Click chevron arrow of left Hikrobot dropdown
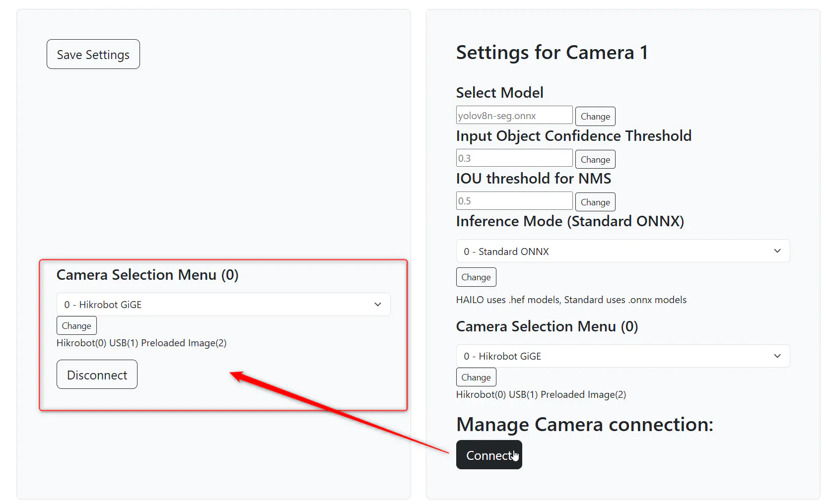The width and height of the screenshot is (831, 504). [378, 305]
